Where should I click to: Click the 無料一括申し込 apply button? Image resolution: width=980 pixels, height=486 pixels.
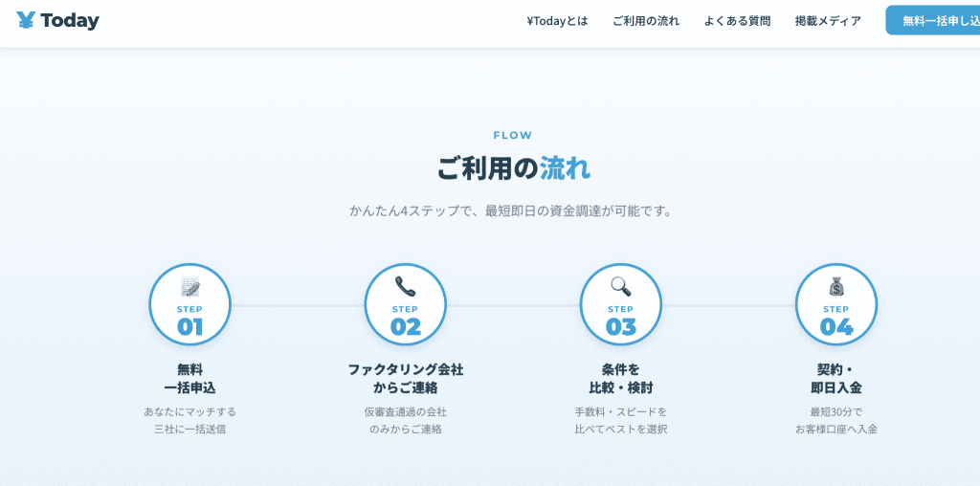(x=932, y=21)
